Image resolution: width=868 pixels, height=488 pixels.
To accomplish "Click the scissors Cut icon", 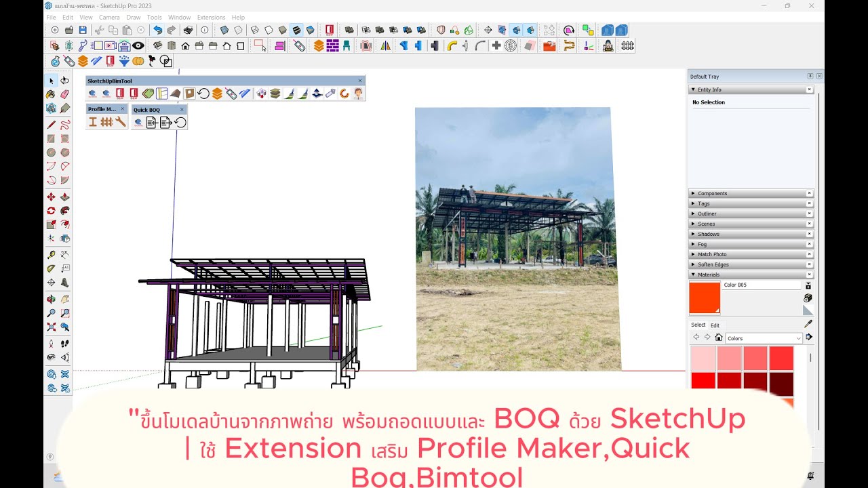I will click(99, 30).
